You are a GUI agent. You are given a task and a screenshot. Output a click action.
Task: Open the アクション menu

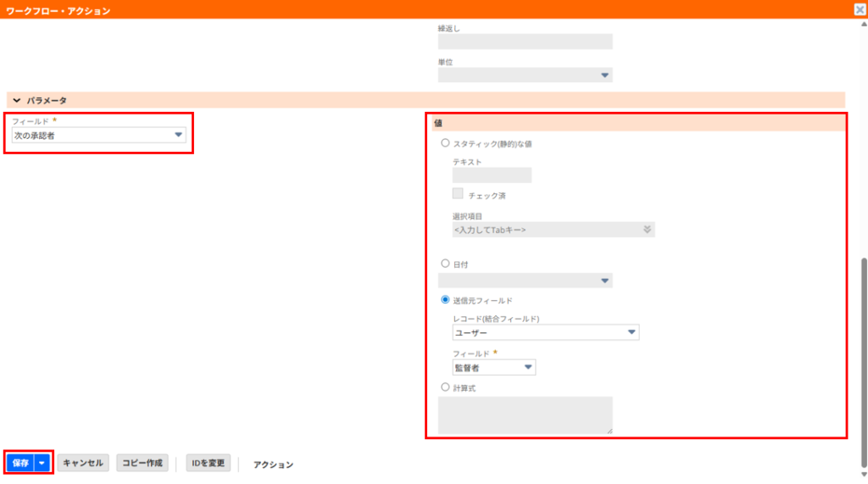tap(273, 465)
